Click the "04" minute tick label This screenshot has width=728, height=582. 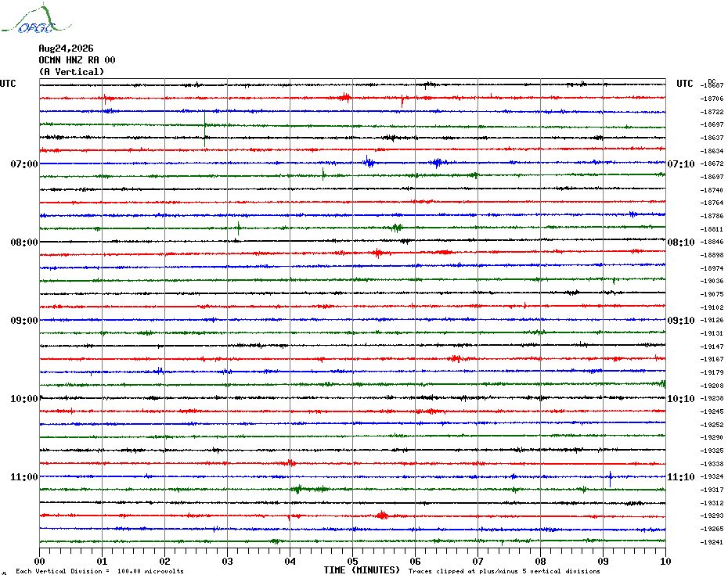[290, 562]
